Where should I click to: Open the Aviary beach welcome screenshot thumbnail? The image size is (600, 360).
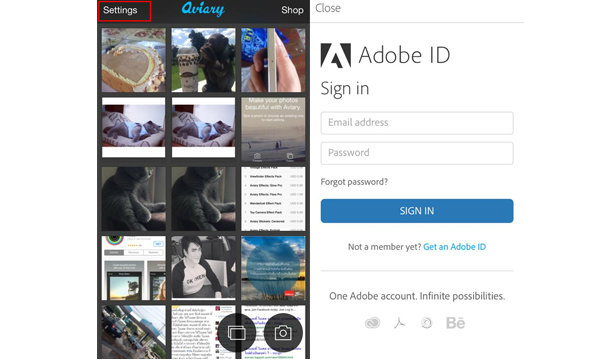273,129
